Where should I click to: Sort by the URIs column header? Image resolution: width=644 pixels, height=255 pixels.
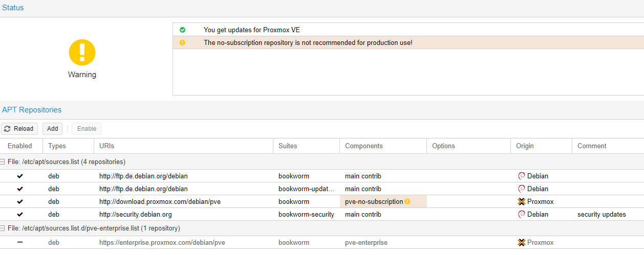coord(184,146)
